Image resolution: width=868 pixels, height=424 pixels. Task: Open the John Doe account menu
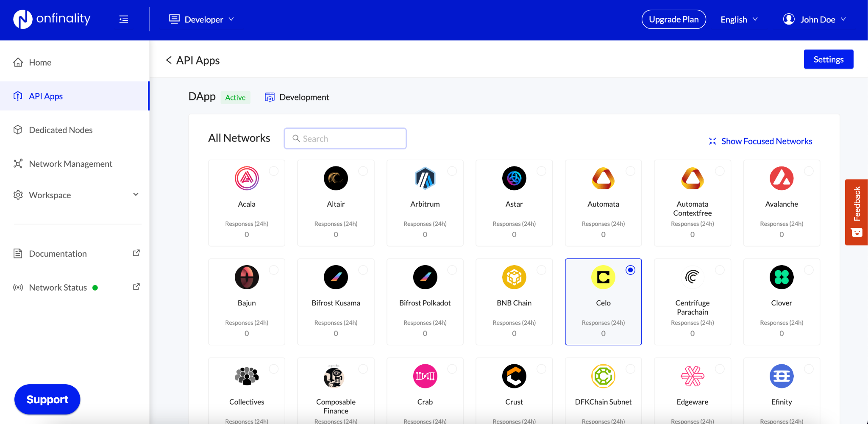[814, 19]
